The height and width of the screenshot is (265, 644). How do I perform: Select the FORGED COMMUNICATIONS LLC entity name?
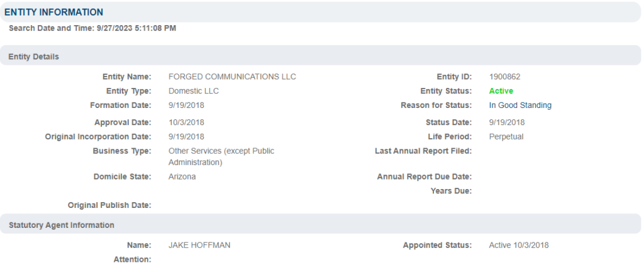coord(232,77)
